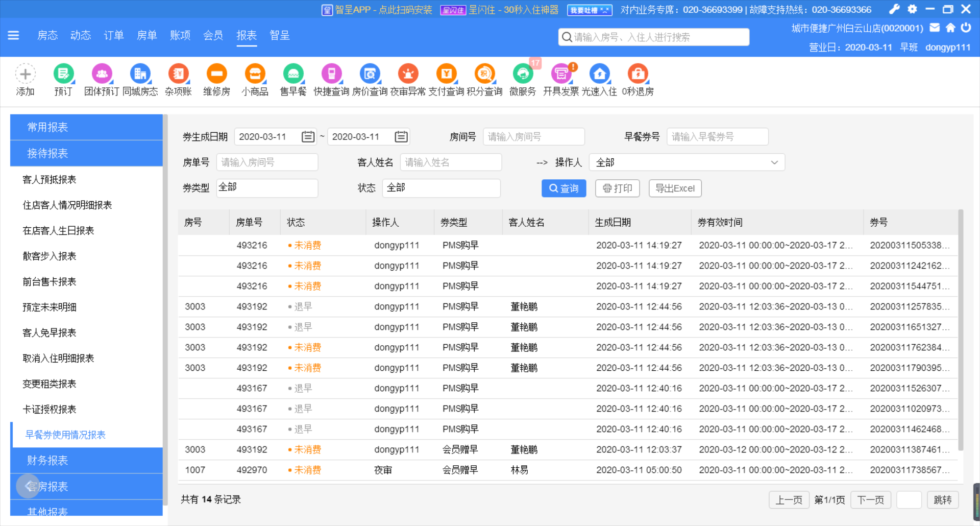Image resolution: width=980 pixels, height=526 pixels.
Task: Open the 0秒退房 checkout icon
Action: click(x=638, y=75)
